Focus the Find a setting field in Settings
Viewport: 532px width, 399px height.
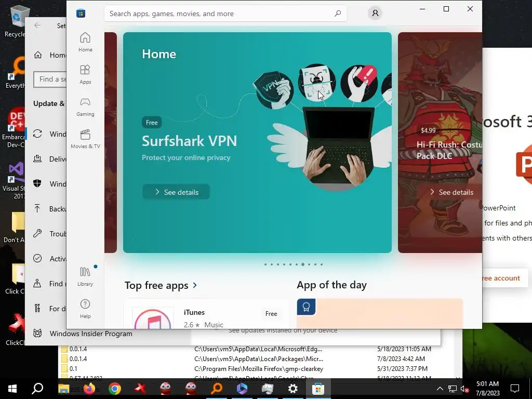(x=50, y=79)
